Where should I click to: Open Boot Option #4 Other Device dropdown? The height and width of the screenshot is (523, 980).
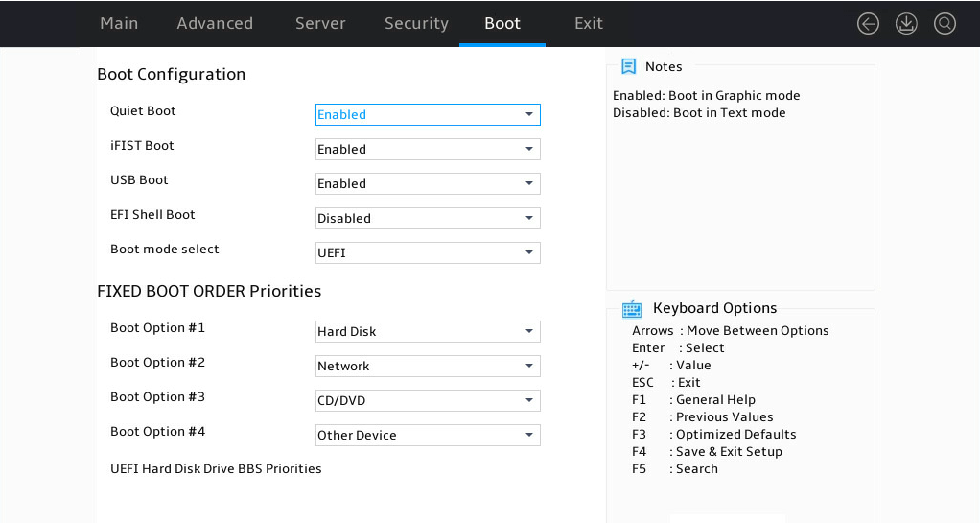click(428, 435)
